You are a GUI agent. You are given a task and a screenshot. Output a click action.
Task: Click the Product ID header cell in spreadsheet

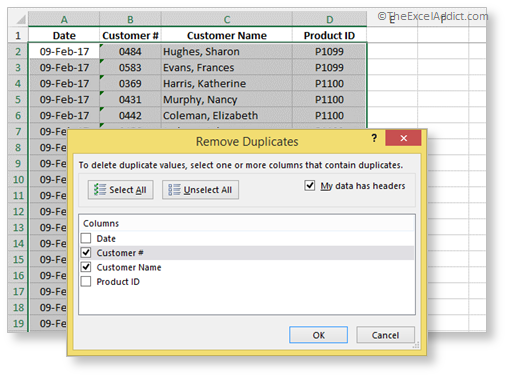330,35
